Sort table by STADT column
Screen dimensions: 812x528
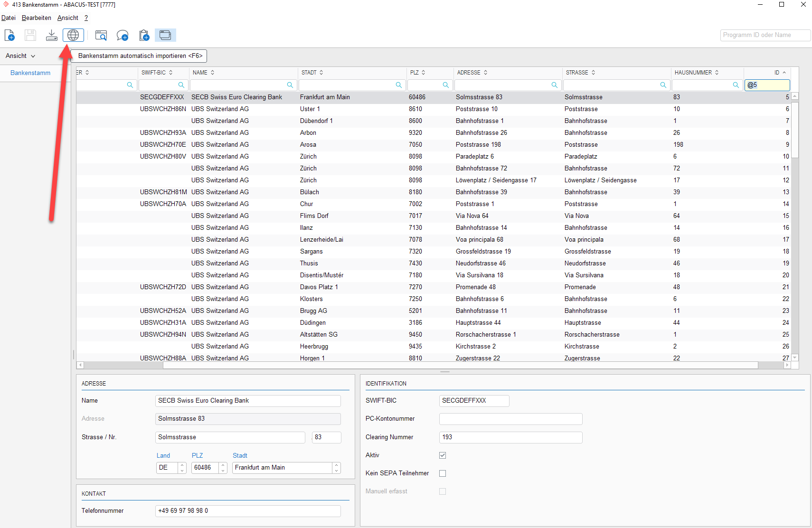point(312,73)
